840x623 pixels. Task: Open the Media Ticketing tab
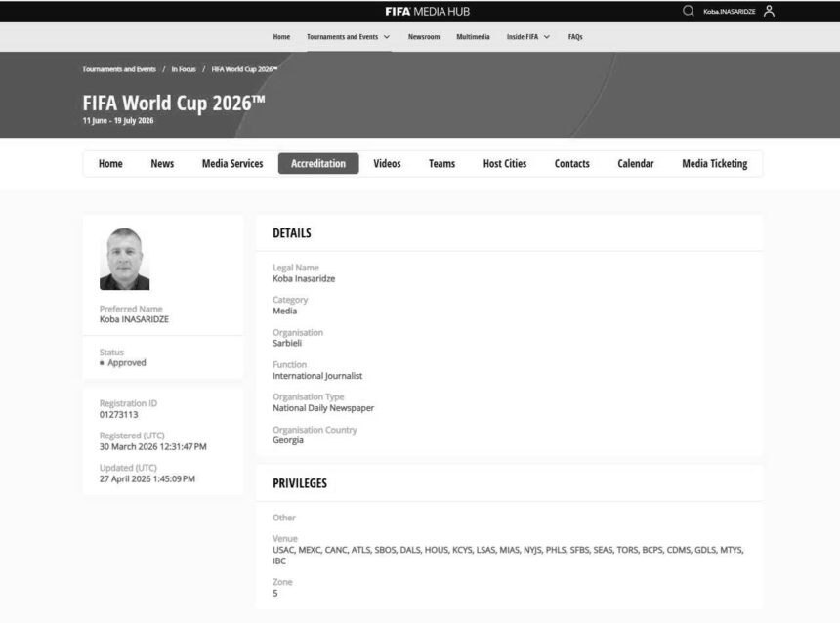(715, 163)
